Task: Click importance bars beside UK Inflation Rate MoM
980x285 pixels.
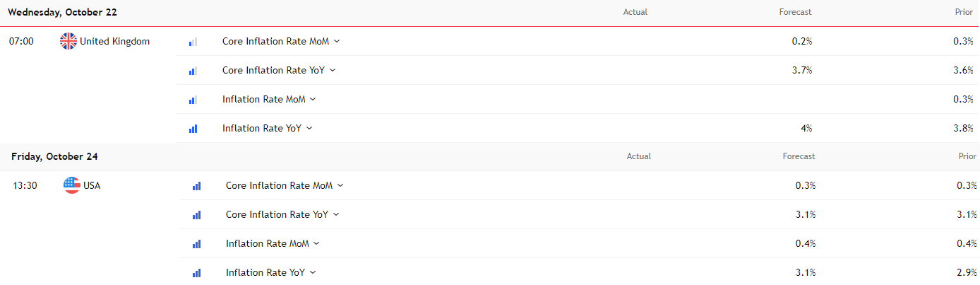Action: pos(193,100)
